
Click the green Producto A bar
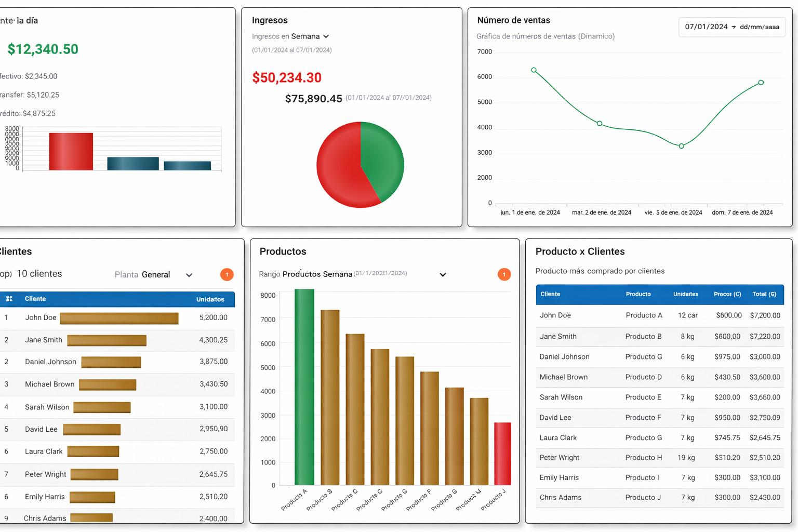[x=304, y=387]
